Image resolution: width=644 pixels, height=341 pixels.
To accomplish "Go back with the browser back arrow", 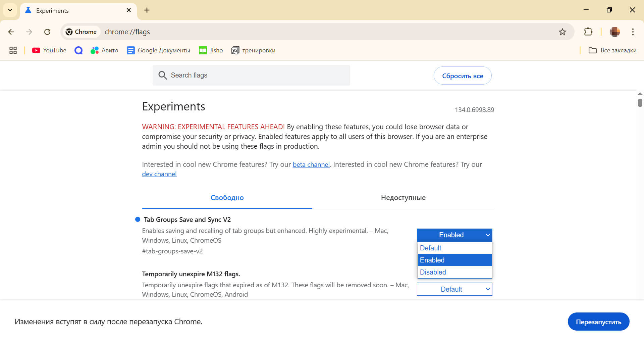I will 11,32.
